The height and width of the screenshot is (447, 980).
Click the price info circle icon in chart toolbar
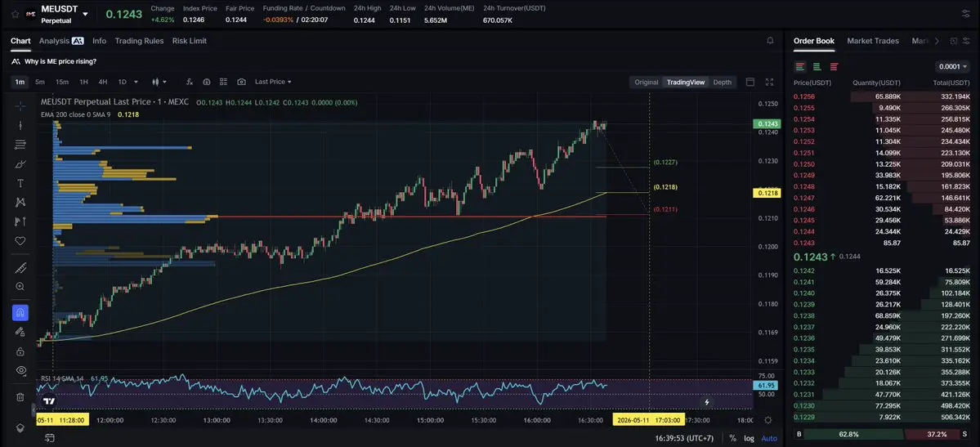(207, 82)
